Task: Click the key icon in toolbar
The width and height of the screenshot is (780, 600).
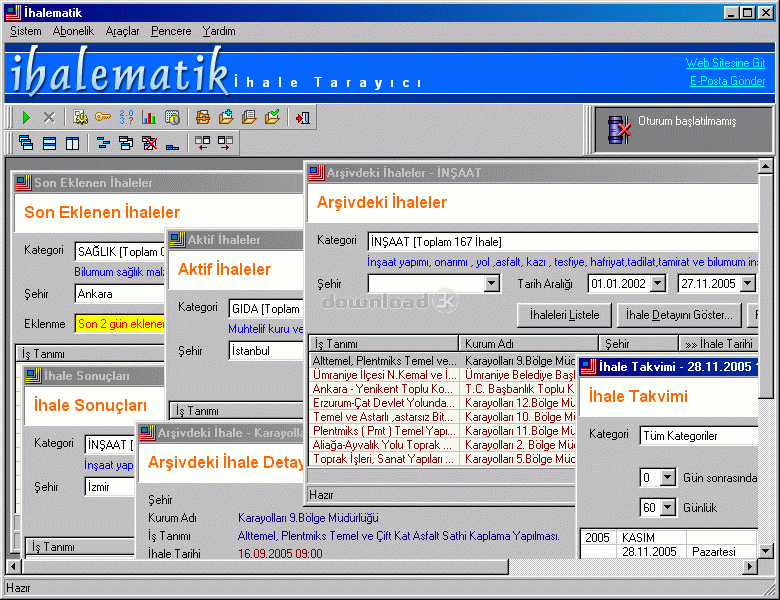Action: click(x=102, y=117)
